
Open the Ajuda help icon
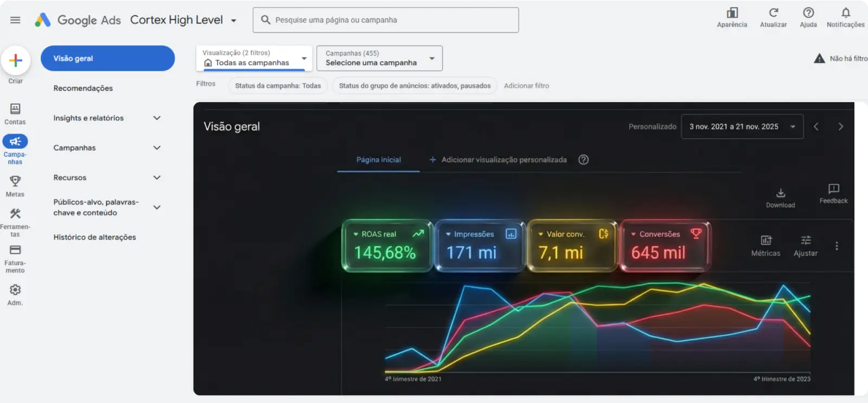808,12
